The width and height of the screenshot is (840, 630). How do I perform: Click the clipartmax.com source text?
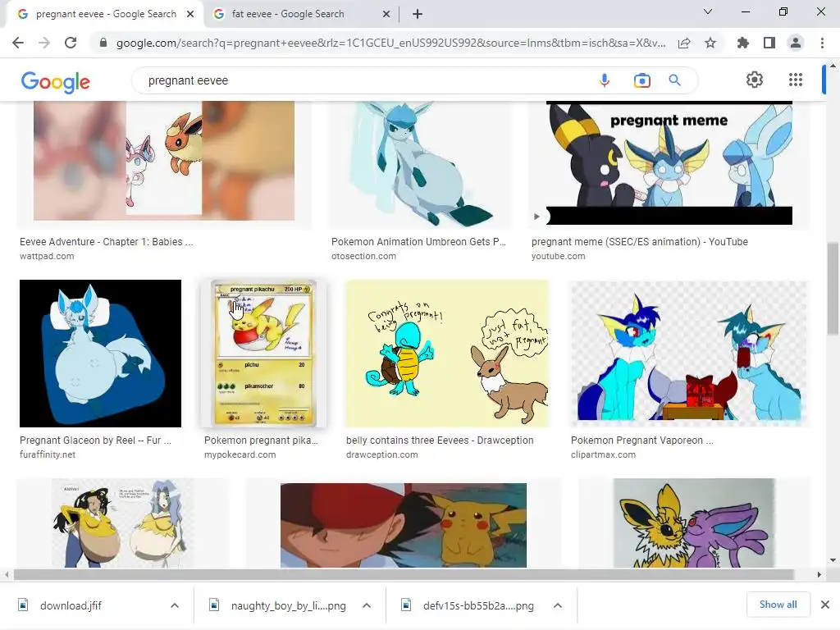tap(603, 454)
